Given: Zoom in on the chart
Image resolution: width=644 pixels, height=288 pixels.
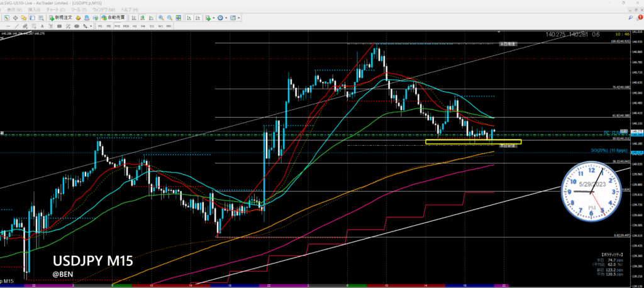Looking at the screenshot, I should click(x=161, y=18).
